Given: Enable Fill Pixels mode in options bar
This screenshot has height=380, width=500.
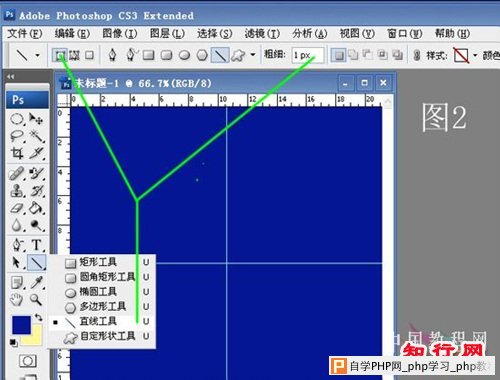Looking at the screenshot, I should (x=89, y=55).
